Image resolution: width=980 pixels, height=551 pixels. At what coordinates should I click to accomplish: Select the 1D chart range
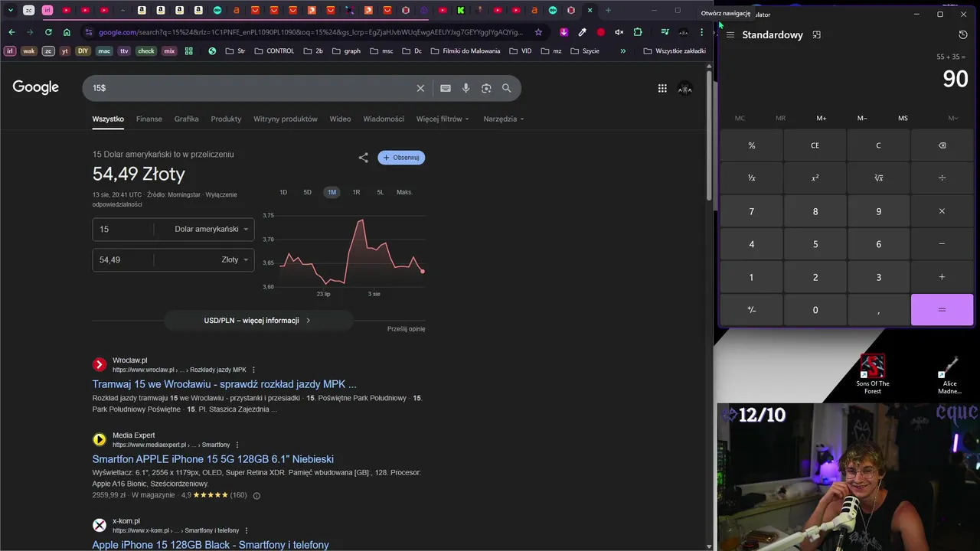click(283, 192)
